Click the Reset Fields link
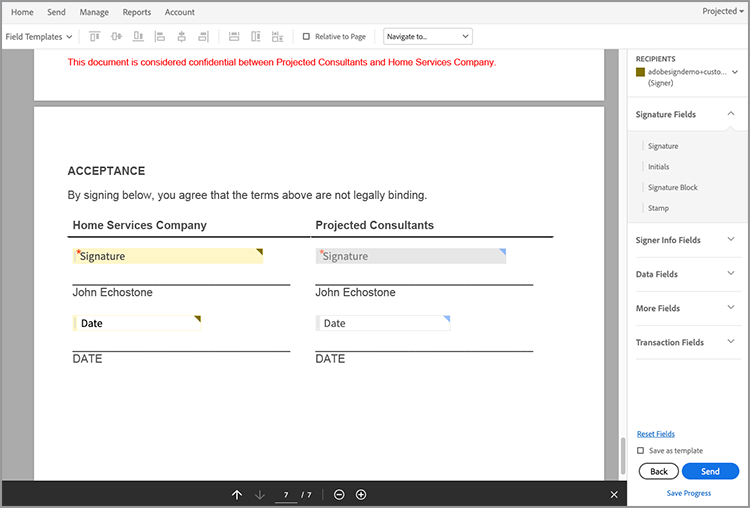The width and height of the screenshot is (750, 508). (x=656, y=434)
